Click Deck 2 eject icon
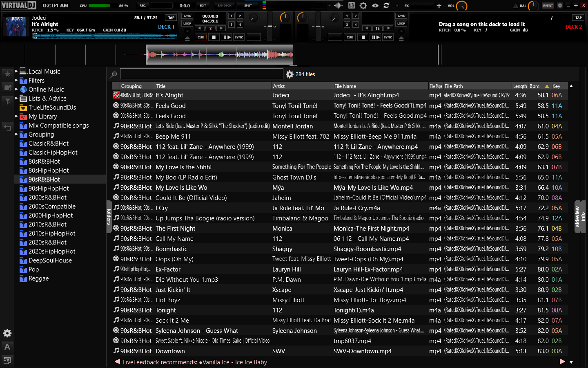The height and width of the screenshot is (368, 588). point(401,38)
